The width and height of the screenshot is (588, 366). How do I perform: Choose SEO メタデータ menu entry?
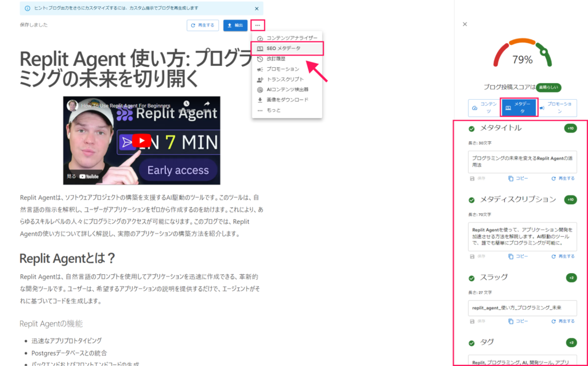[x=287, y=49]
